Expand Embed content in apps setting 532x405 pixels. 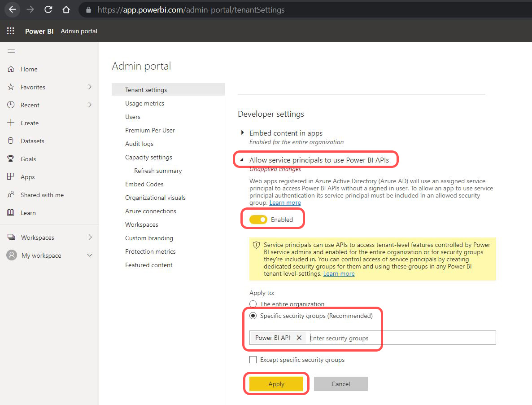pos(243,133)
